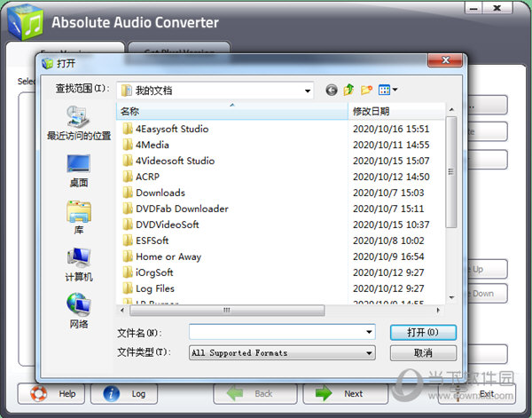Select the 4Media folder icon
This screenshot has width=532, height=418.
tap(128, 145)
